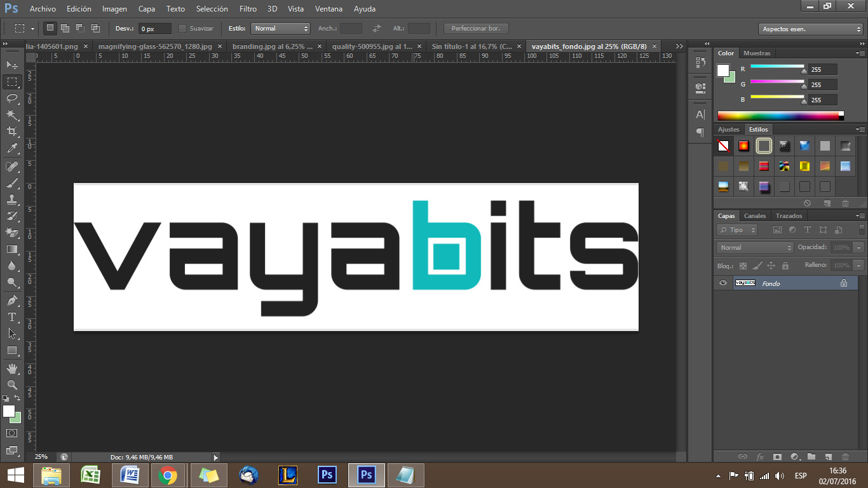Screen dimensions: 868x488
Task: Select the Rectangle shape tool
Action: (12, 350)
